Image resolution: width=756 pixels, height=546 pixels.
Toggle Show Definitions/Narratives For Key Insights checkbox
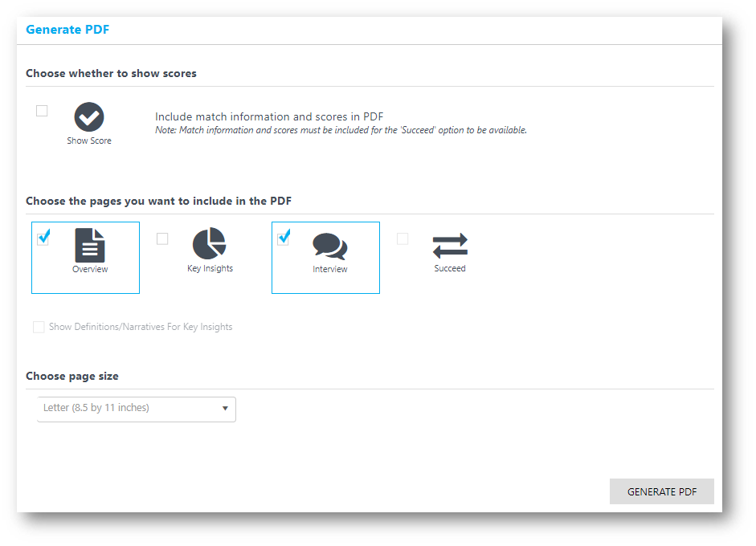tap(39, 328)
